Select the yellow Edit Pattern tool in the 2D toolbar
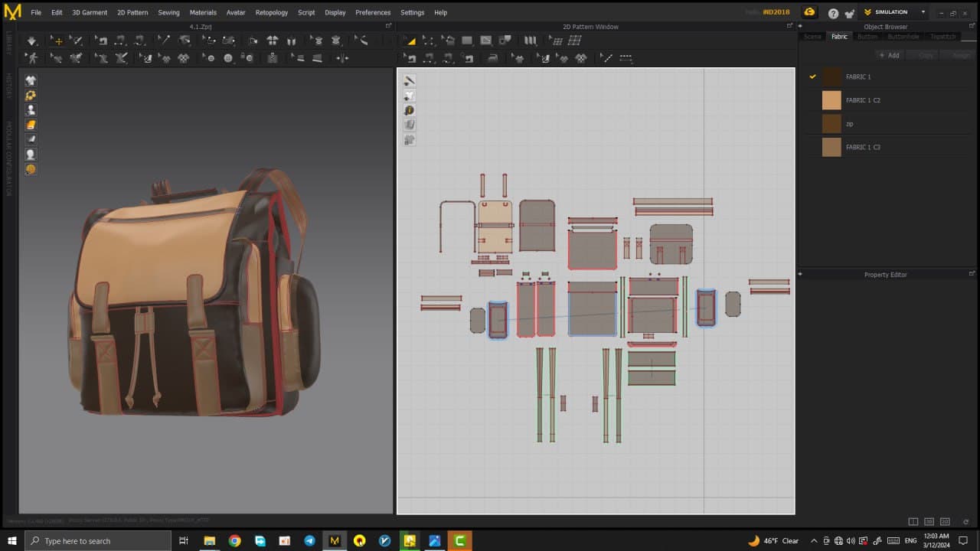The image size is (980, 551). click(x=410, y=41)
